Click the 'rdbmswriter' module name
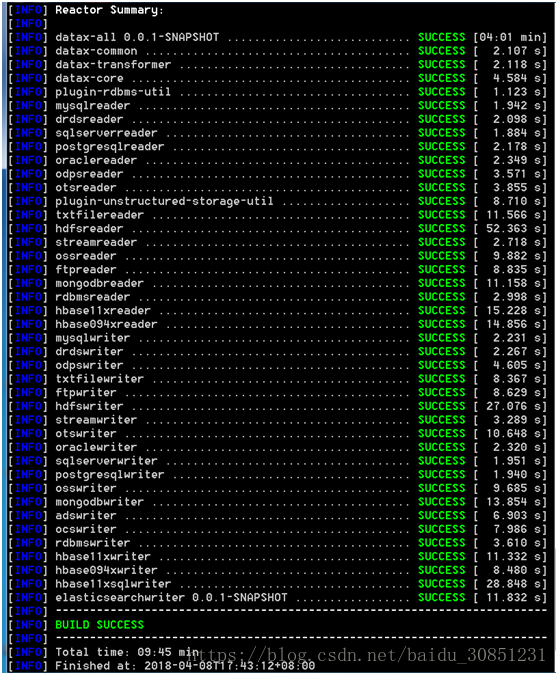This screenshot has height=675, width=558. coord(93,543)
